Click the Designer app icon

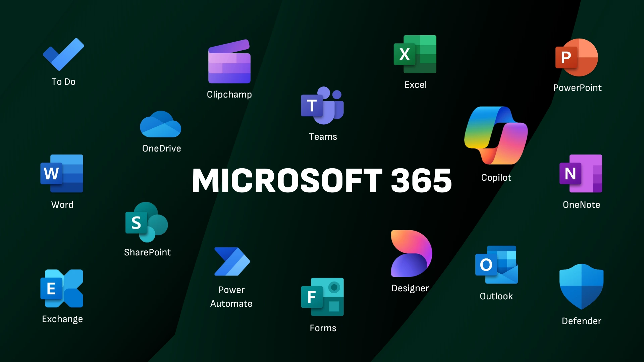click(411, 253)
